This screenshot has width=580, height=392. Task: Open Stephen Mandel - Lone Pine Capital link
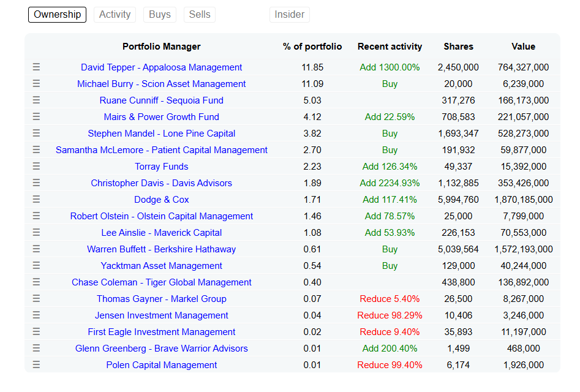click(x=161, y=134)
